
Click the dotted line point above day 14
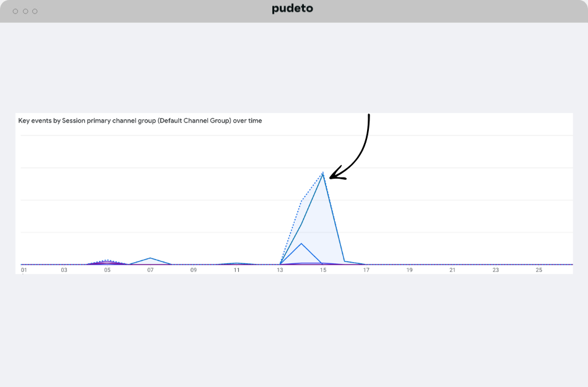click(x=301, y=200)
